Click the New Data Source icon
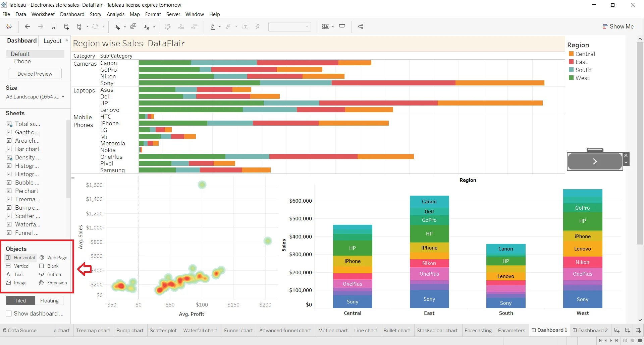This screenshot has height=345, width=644. point(67,26)
